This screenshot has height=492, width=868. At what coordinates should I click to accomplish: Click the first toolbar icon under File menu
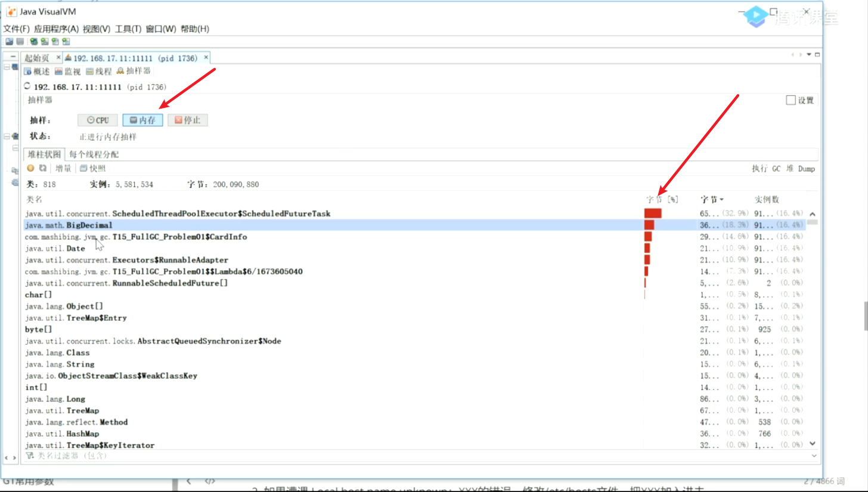[9, 41]
